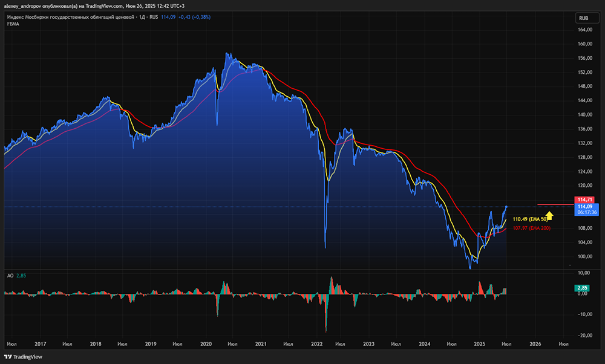
Task: Click the 2019 time axis label
Action: (x=151, y=344)
